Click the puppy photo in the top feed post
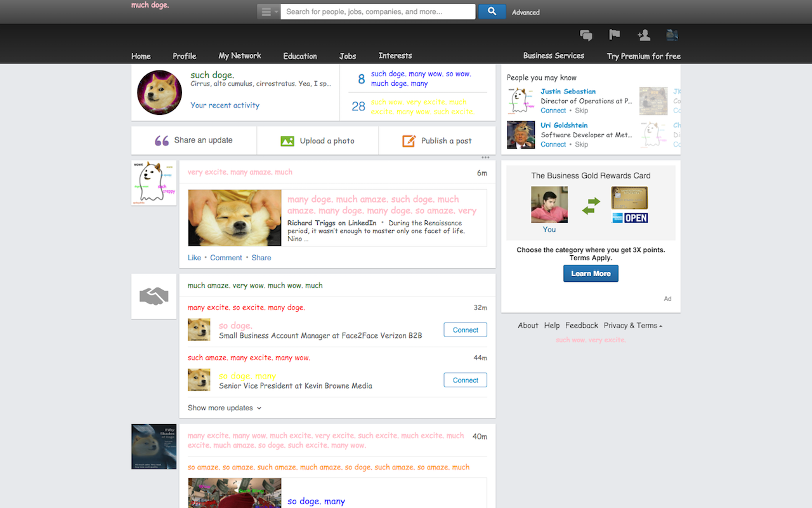The width and height of the screenshot is (812, 508). point(234,217)
